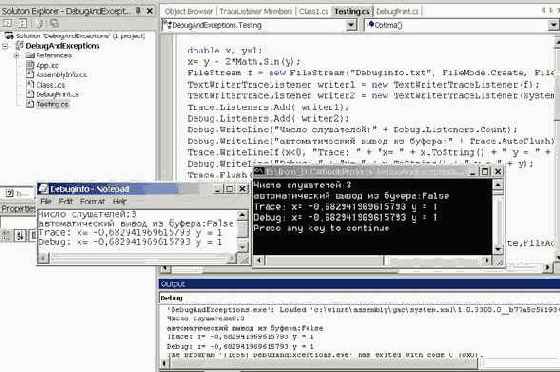Activate the Testing.cs editor tab

[x=352, y=11]
